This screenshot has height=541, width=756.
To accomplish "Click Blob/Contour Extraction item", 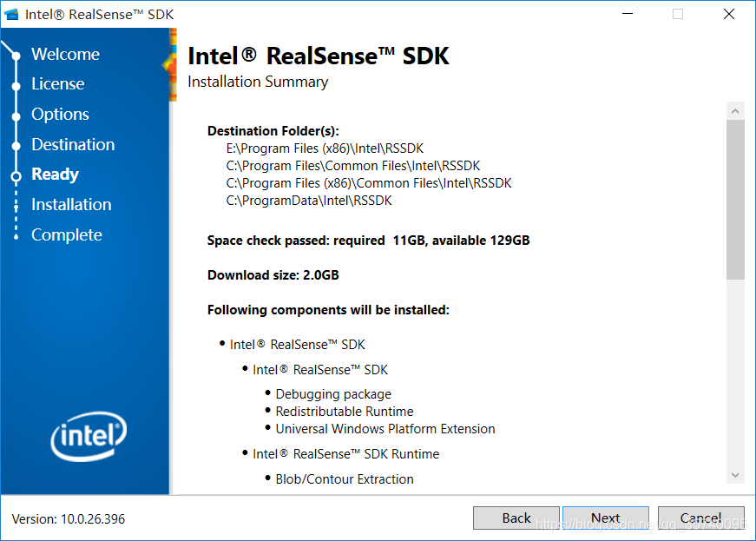I will (x=345, y=479).
